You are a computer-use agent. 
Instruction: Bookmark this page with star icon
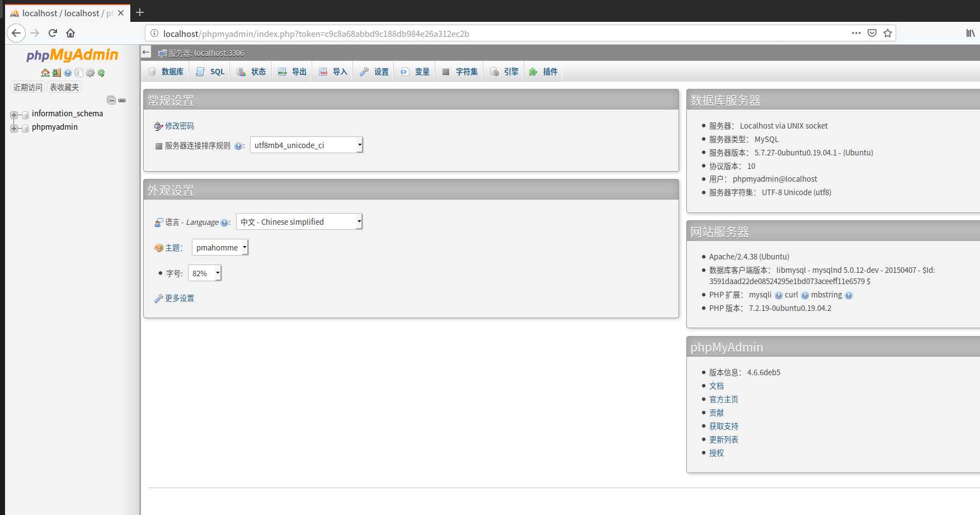[887, 33]
